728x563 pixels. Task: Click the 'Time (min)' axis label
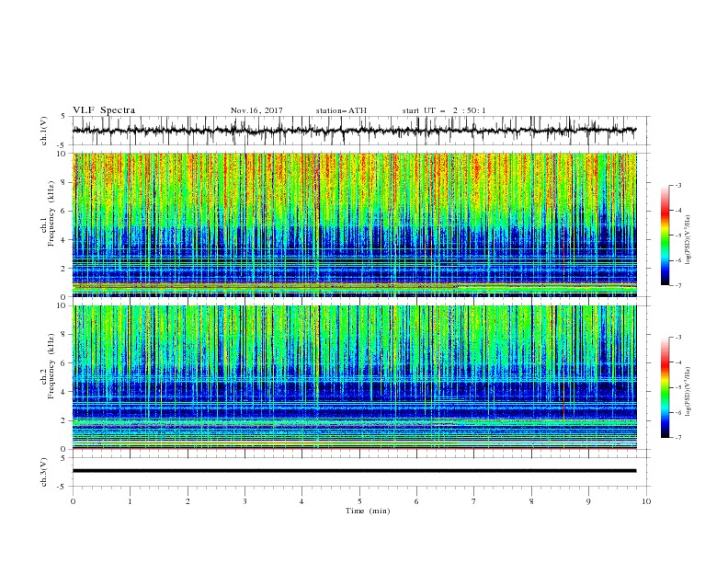pyautogui.click(x=368, y=511)
